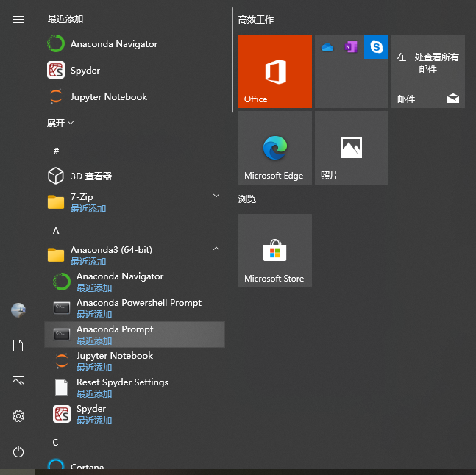The width and height of the screenshot is (476, 475).
Task: Launch Anaconda Powershell Prompt
Action: tap(135, 308)
